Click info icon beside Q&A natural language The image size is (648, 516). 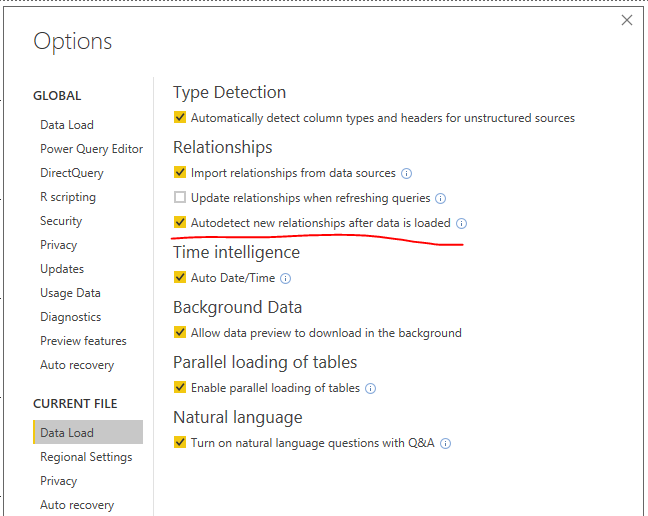click(445, 444)
